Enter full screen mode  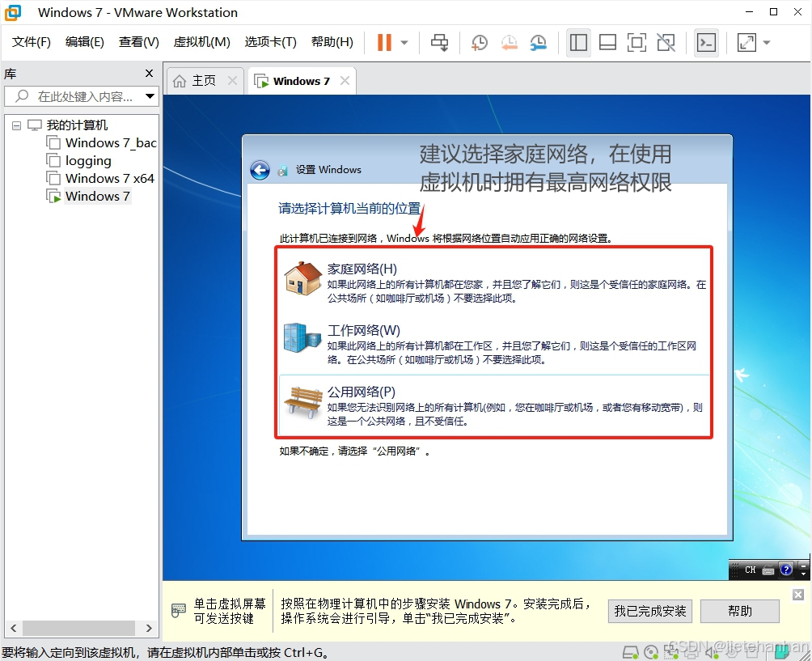(x=636, y=43)
